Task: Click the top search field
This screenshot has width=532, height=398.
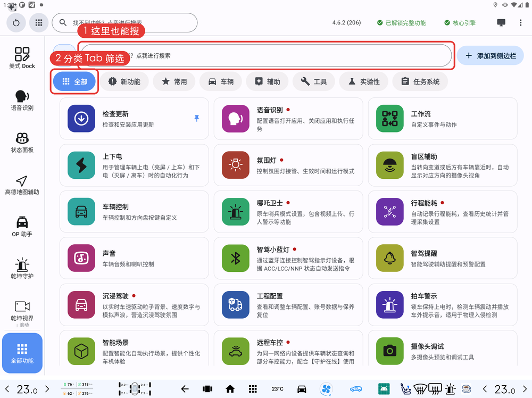Action: pos(124,23)
